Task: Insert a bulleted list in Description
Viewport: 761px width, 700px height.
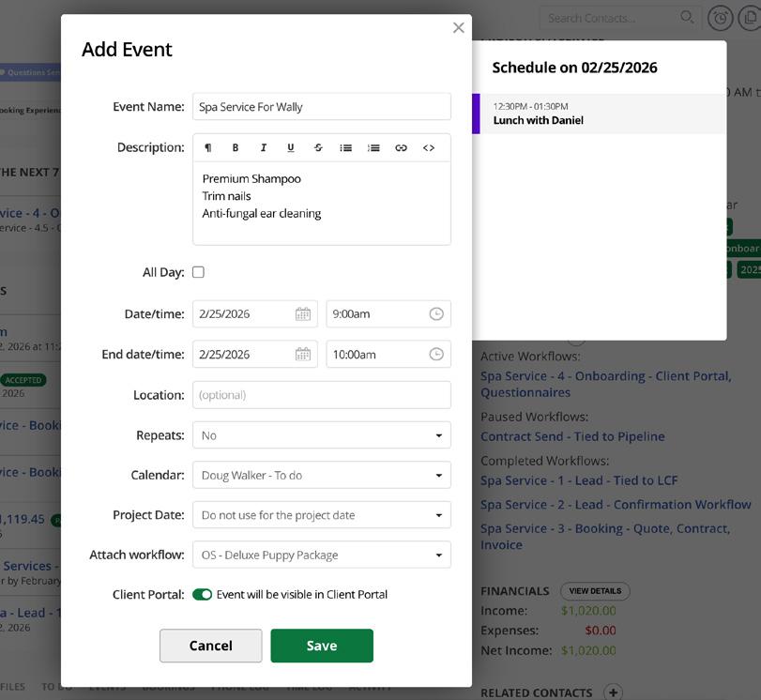Action: (x=346, y=148)
